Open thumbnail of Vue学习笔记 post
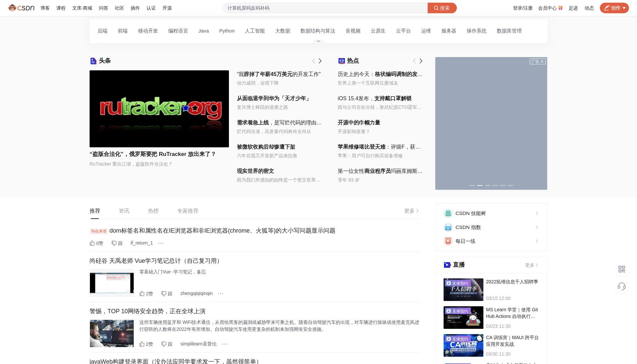The height and width of the screenshot is (364, 637). coord(112,283)
